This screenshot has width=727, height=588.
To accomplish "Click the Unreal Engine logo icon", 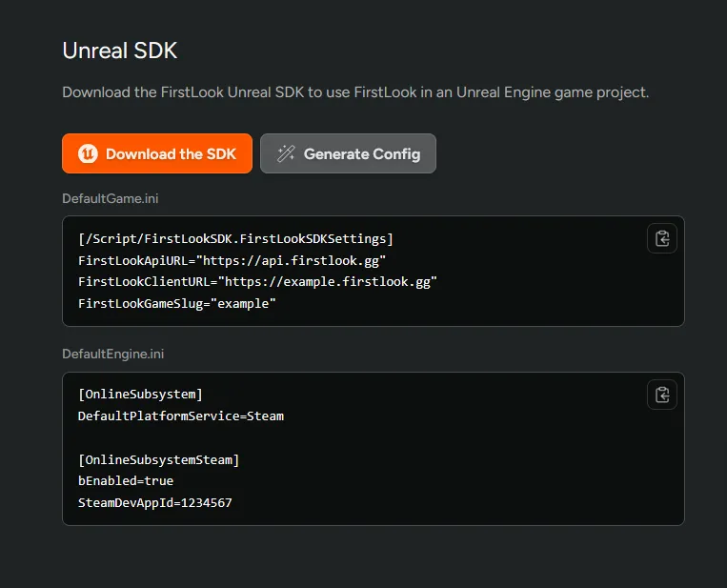I will click(x=88, y=153).
